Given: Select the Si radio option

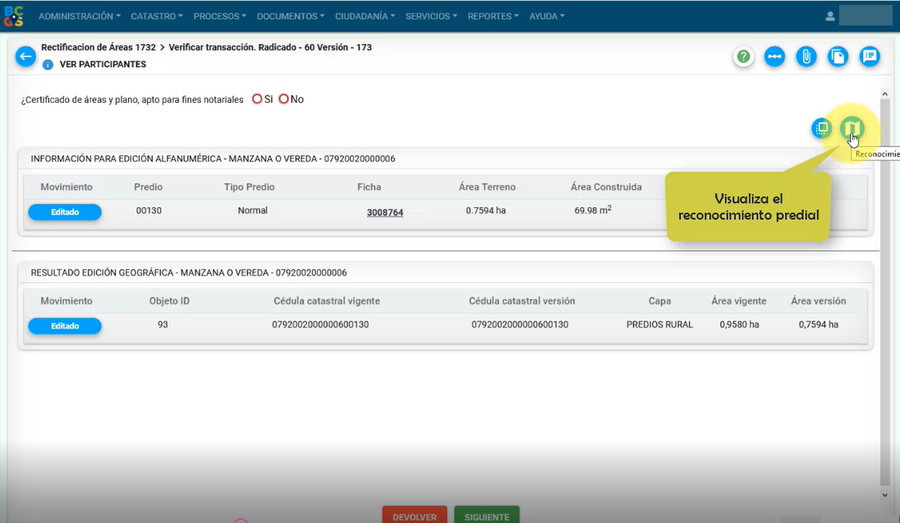Looking at the screenshot, I should tap(257, 99).
